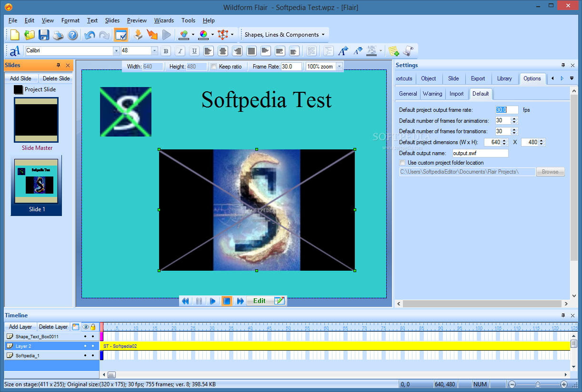582x392 pixels.
Task: Expand Shapes, Lines & Components dropdown
Action: click(323, 35)
